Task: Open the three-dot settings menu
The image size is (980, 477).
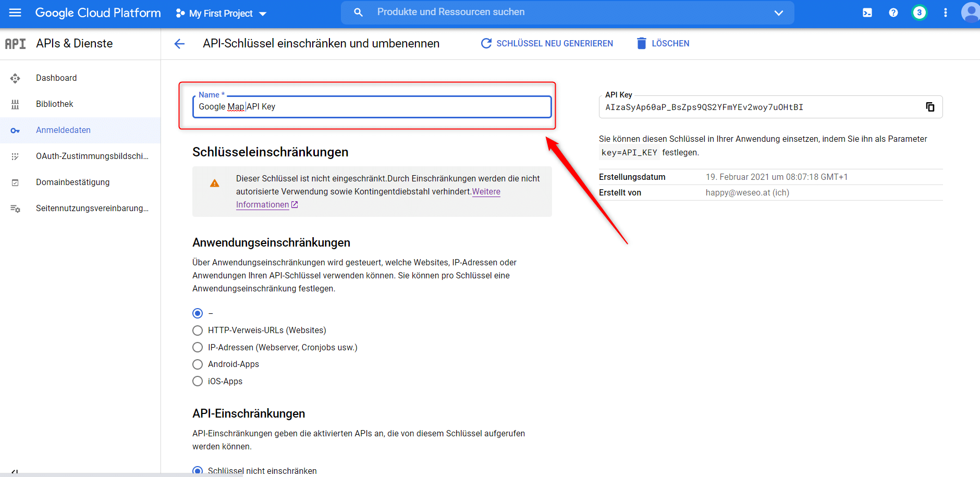Action: 945,13
